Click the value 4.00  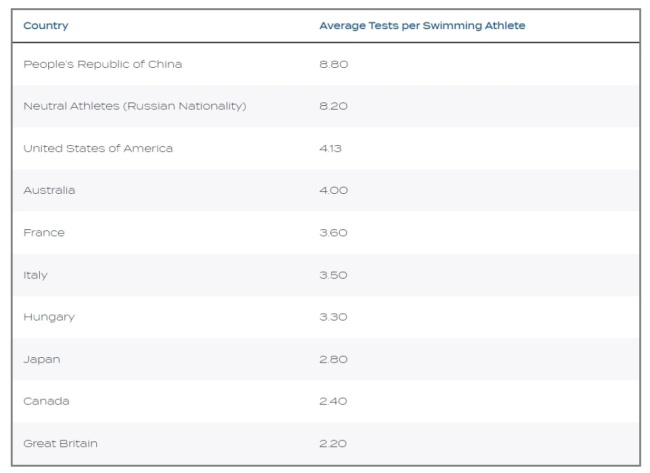coord(333,190)
